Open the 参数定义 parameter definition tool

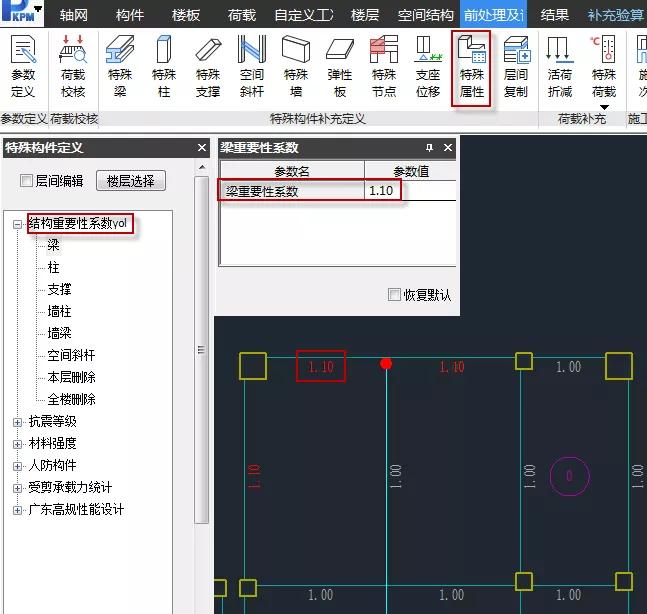[23, 66]
